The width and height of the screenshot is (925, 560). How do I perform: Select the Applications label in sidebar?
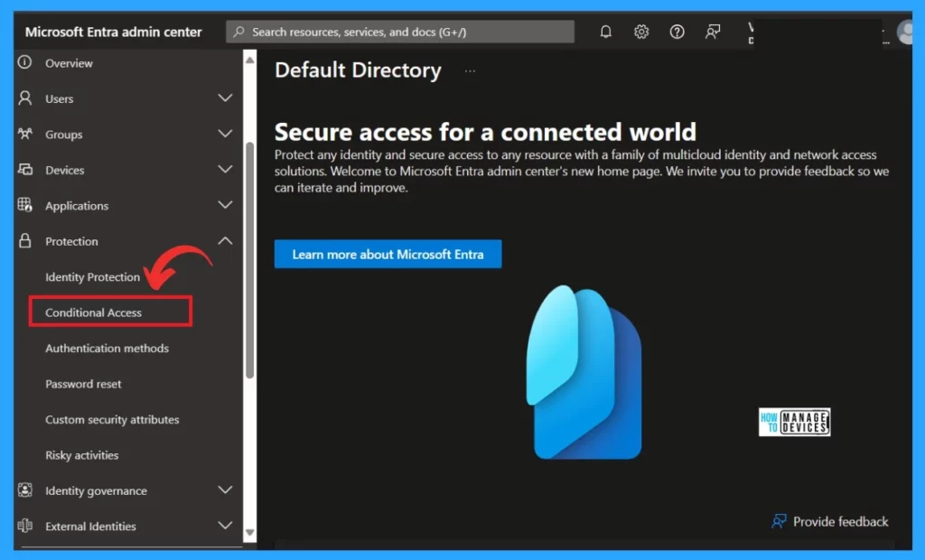(77, 206)
